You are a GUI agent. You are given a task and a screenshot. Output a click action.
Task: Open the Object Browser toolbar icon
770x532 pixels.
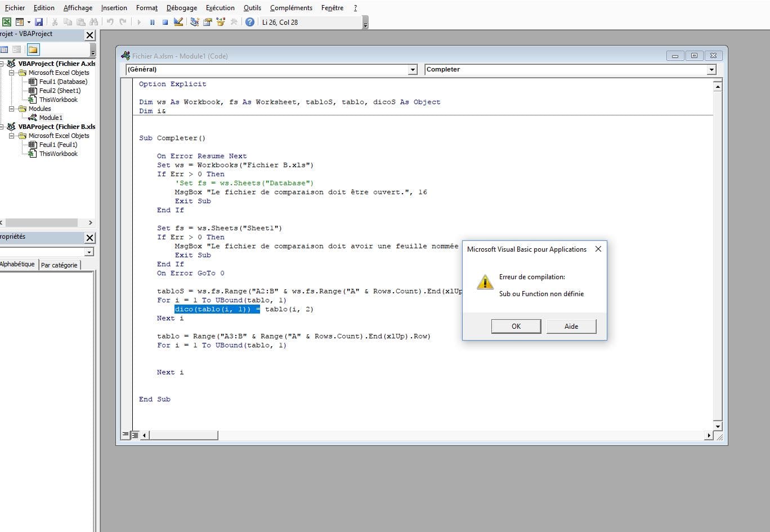tap(221, 22)
